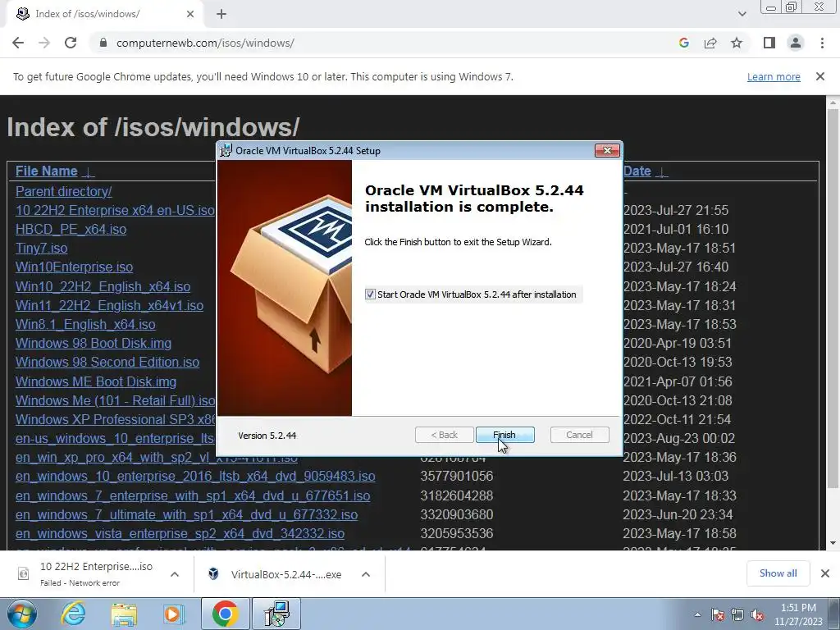Open the Chrome profile avatar

(796, 43)
